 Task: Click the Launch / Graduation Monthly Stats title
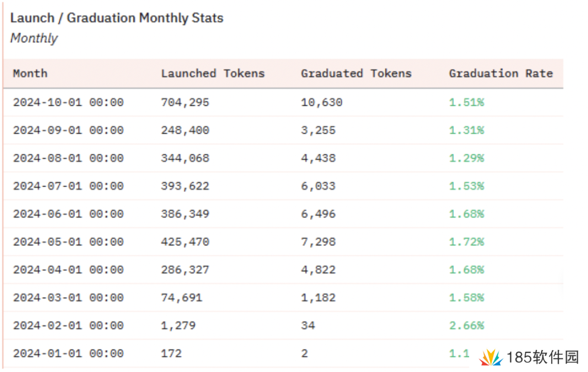click(x=117, y=18)
